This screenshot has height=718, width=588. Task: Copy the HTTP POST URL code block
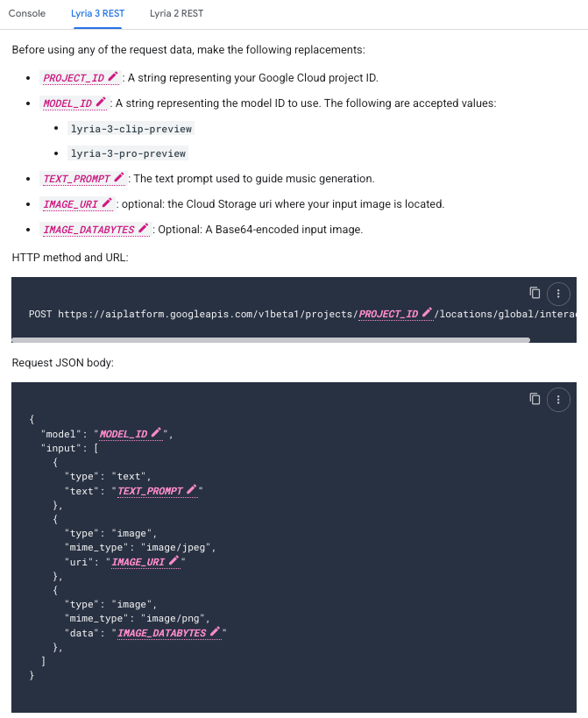535,293
